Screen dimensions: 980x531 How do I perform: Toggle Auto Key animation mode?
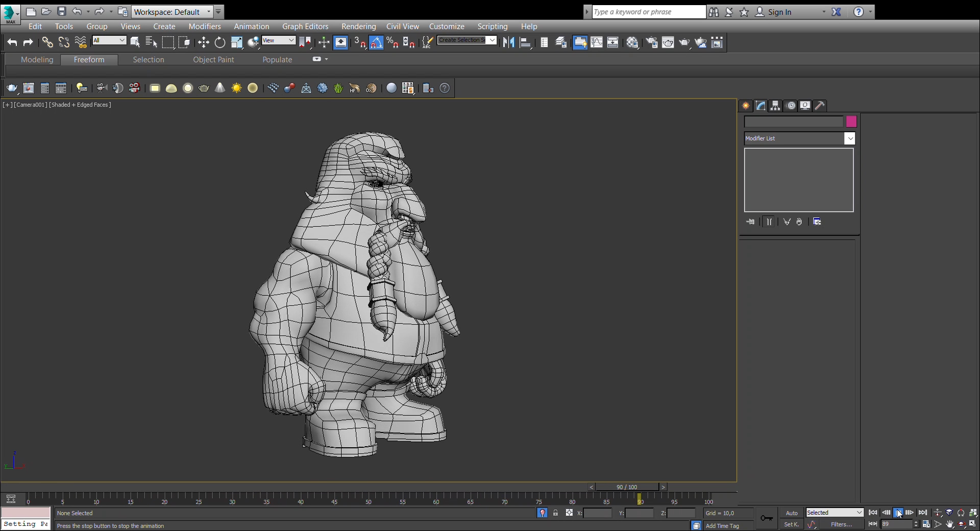click(791, 513)
